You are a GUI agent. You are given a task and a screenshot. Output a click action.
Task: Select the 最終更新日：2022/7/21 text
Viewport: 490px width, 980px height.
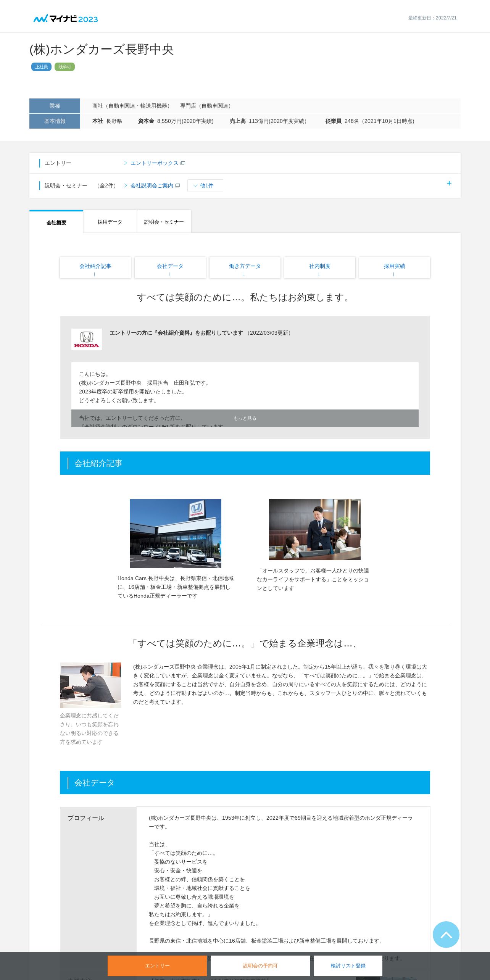click(x=432, y=18)
